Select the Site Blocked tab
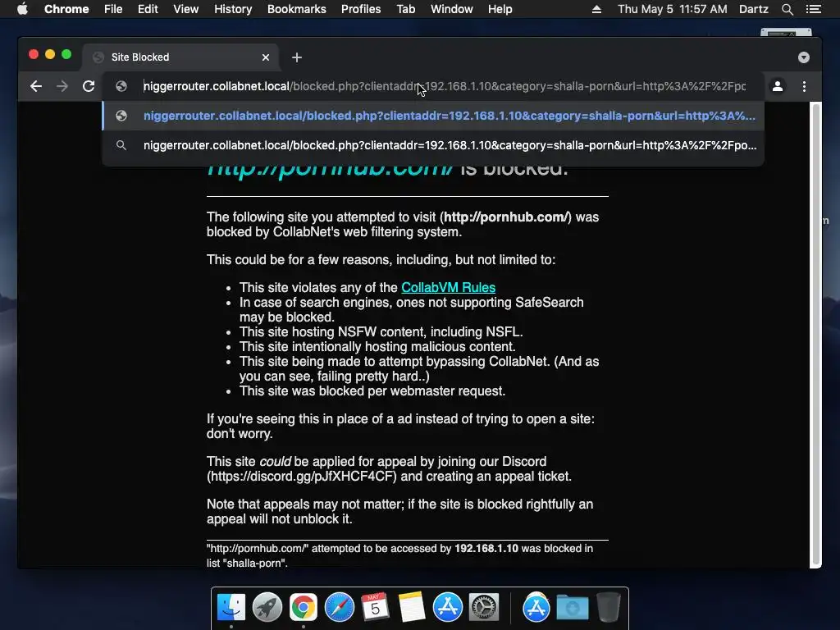The image size is (840, 630). tap(180, 57)
